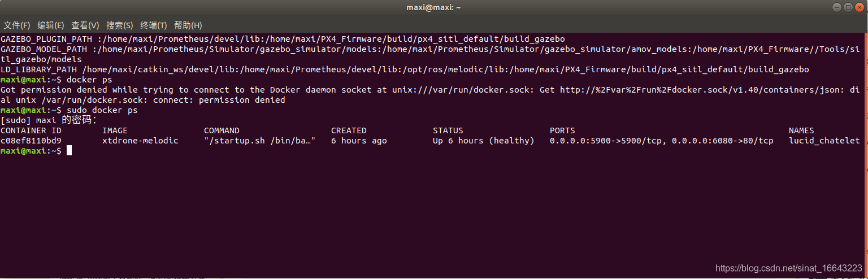Click the STATUS column header
The width and height of the screenshot is (868, 279).
point(448,130)
